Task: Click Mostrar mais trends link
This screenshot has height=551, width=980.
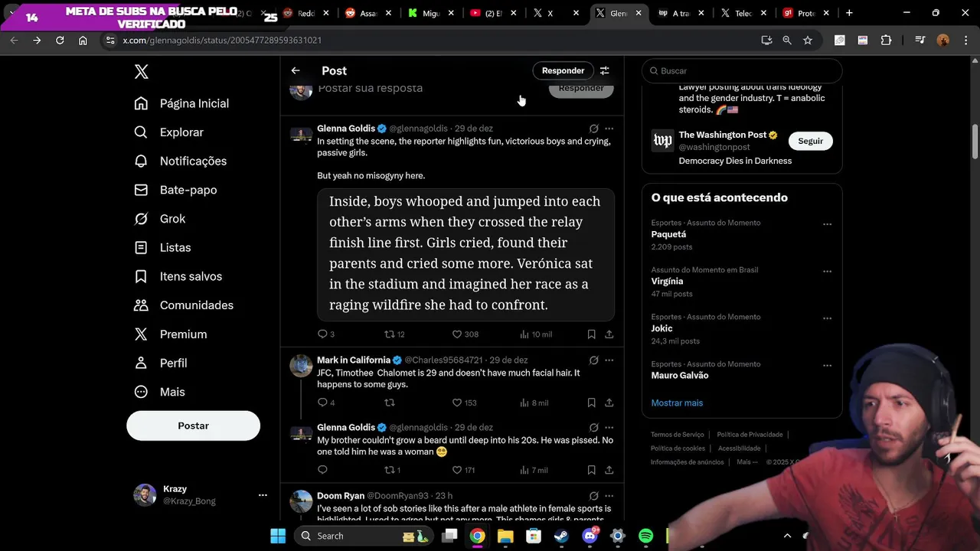Action: (677, 403)
